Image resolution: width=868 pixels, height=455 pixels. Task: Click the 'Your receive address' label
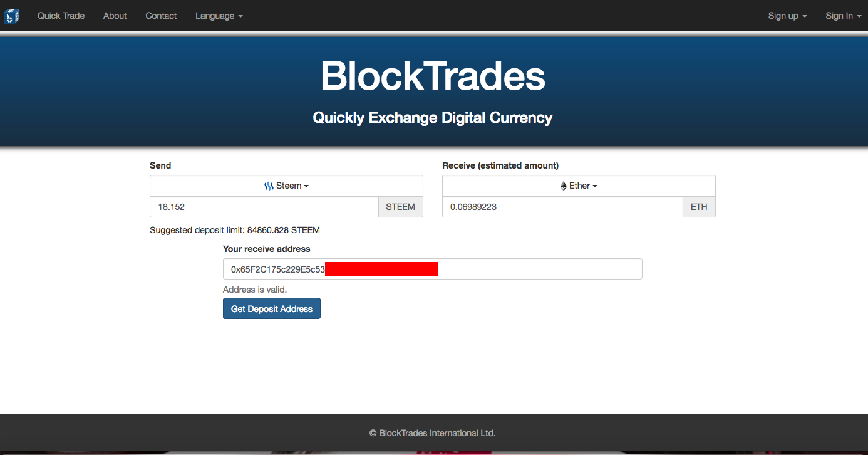(267, 249)
